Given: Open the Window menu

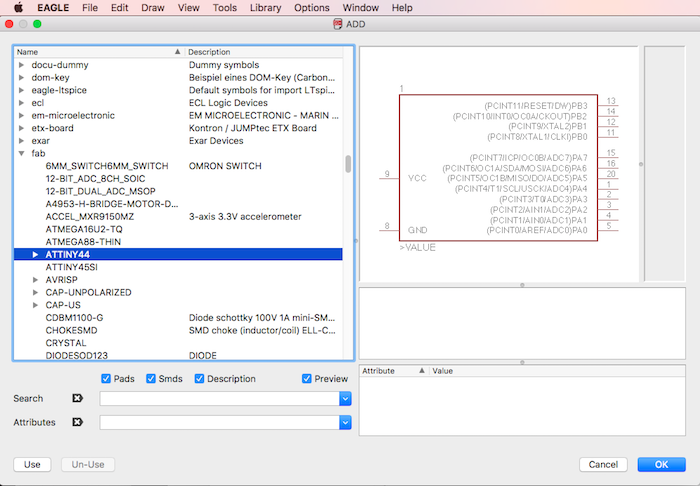Looking at the screenshot, I should pos(361,8).
